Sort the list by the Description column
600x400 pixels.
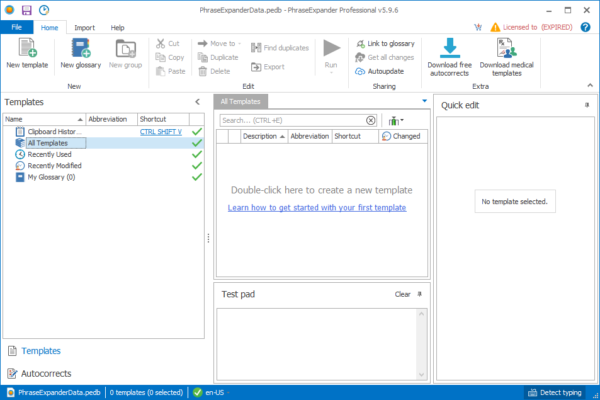[x=264, y=136]
